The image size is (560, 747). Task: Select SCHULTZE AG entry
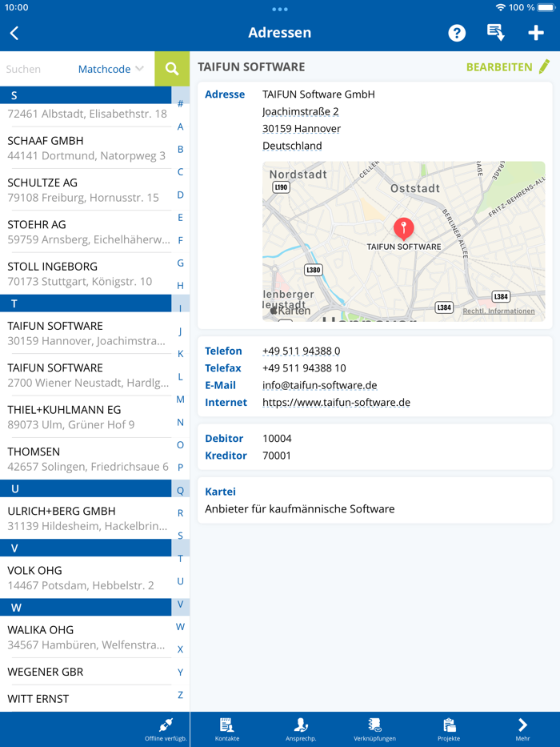86,190
